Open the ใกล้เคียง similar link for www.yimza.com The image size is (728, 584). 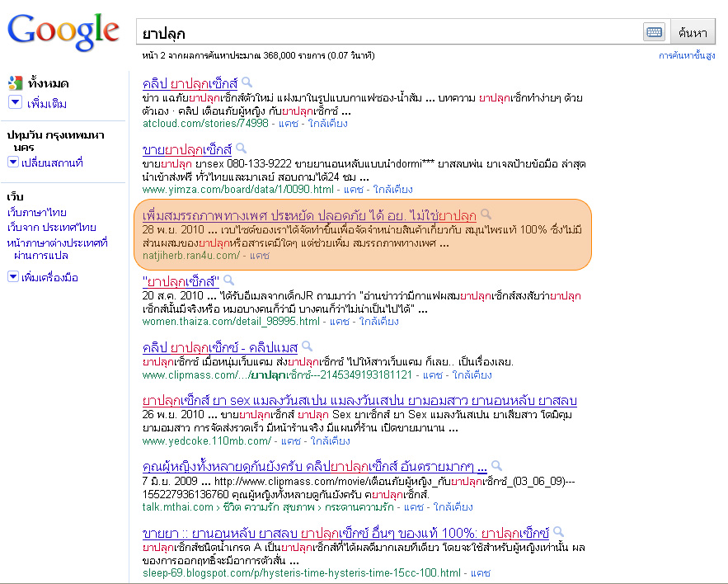(392, 189)
